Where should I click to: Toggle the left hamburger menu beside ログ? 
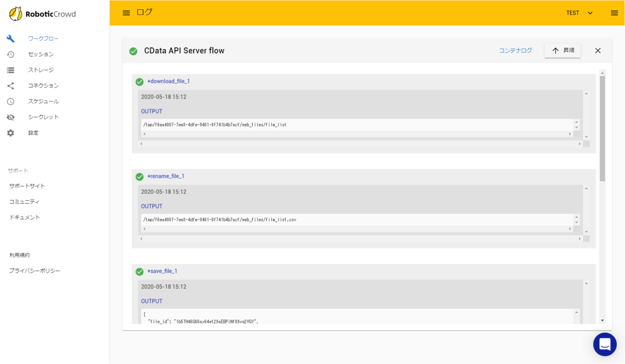(x=126, y=13)
